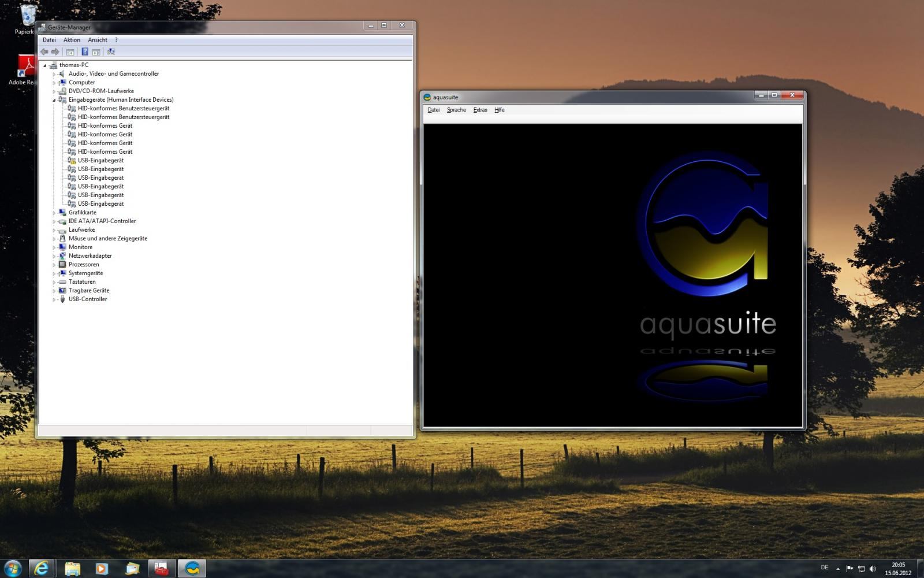Image resolution: width=924 pixels, height=578 pixels.
Task: Open the Extras menu in aquasuite
Action: [480, 110]
